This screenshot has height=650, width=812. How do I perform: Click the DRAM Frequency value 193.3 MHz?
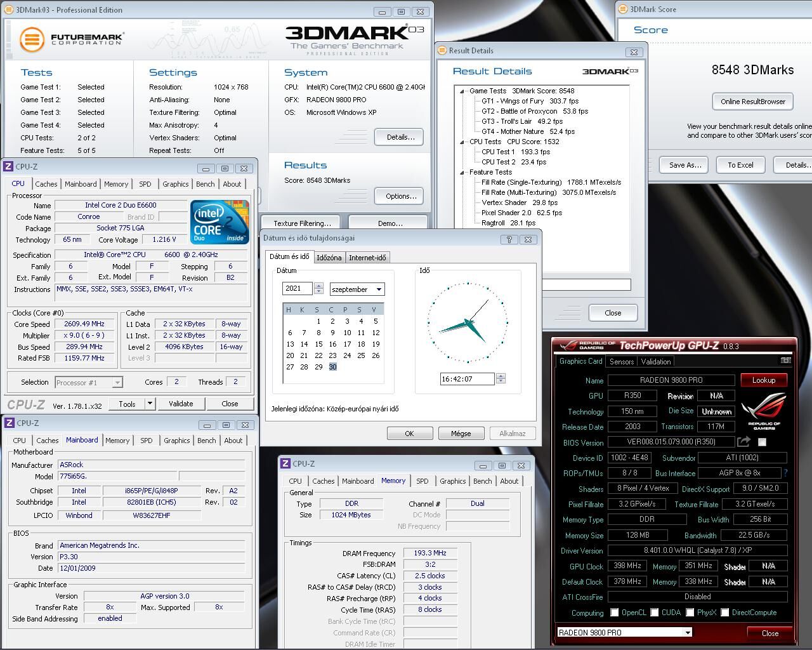tap(429, 553)
